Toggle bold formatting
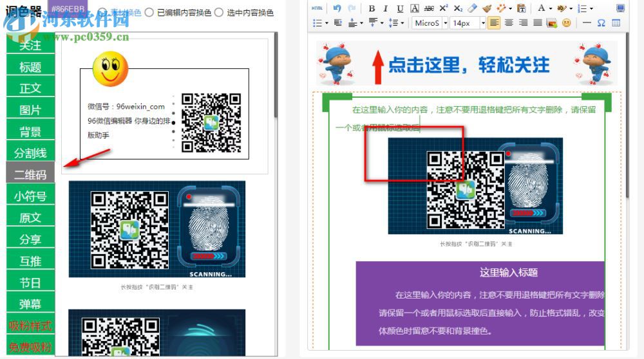This screenshot has width=644, height=359. pos(372,8)
